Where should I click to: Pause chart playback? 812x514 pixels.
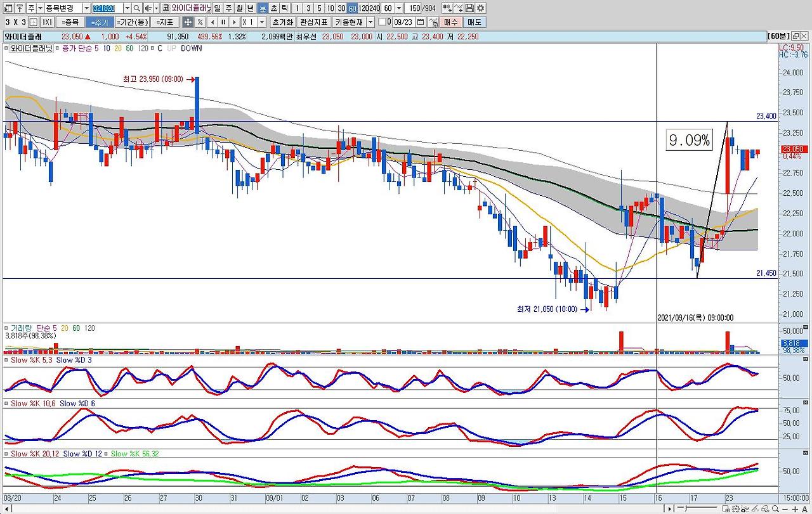(224, 22)
